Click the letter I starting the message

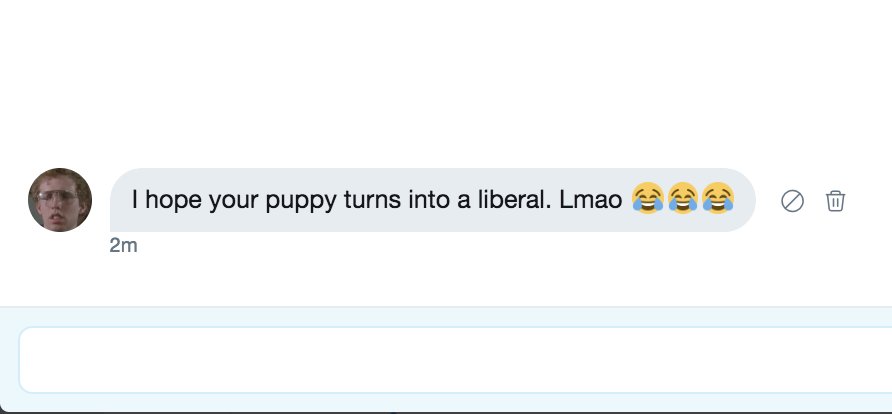[x=135, y=200]
